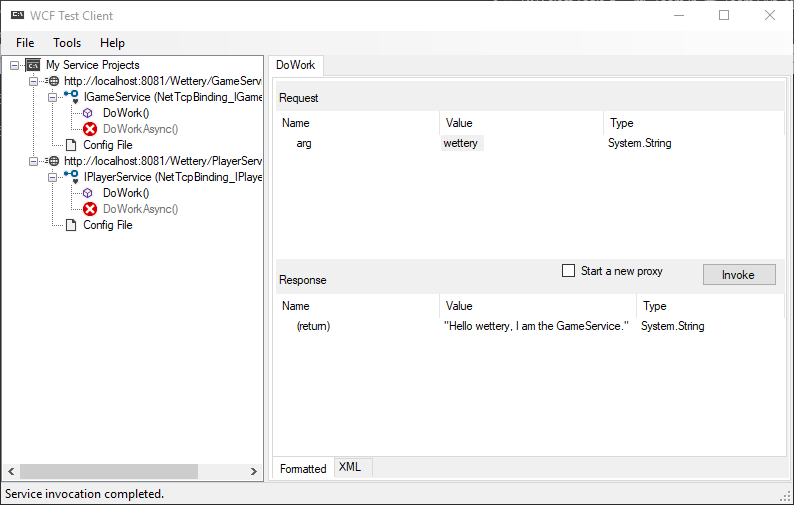Switch to the XML tab
This screenshot has width=794, height=505.
[x=350, y=467]
